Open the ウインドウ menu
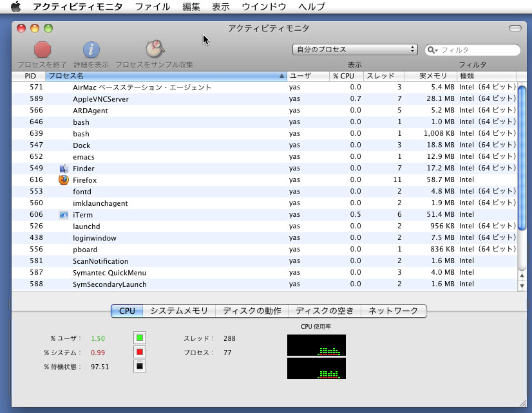This screenshot has width=532, height=413. click(264, 6)
